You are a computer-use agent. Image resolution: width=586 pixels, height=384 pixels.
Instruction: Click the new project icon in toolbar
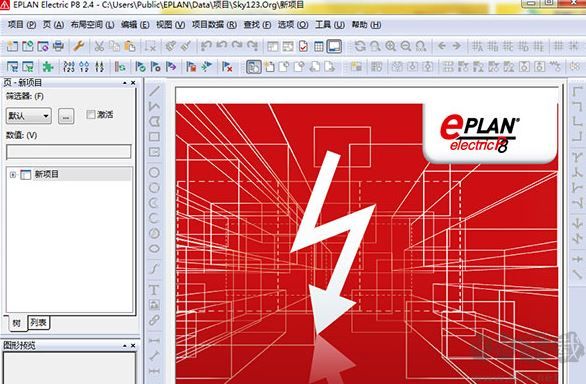(12, 46)
